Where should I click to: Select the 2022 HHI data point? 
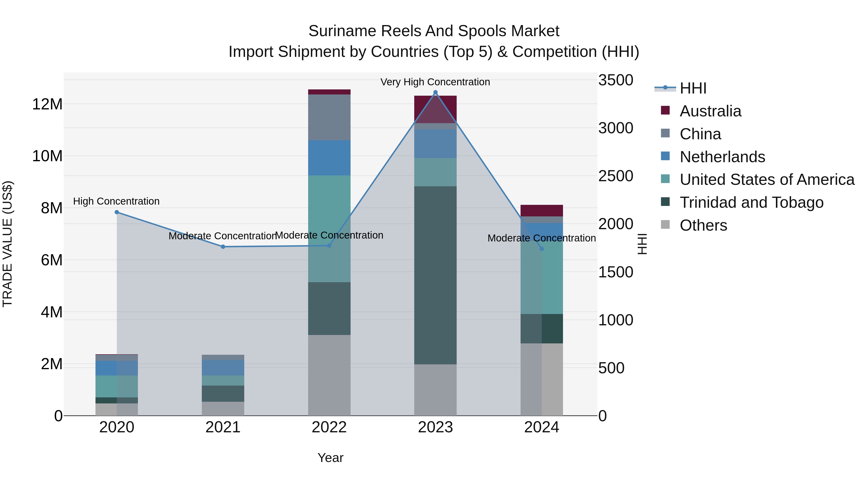pos(329,246)
